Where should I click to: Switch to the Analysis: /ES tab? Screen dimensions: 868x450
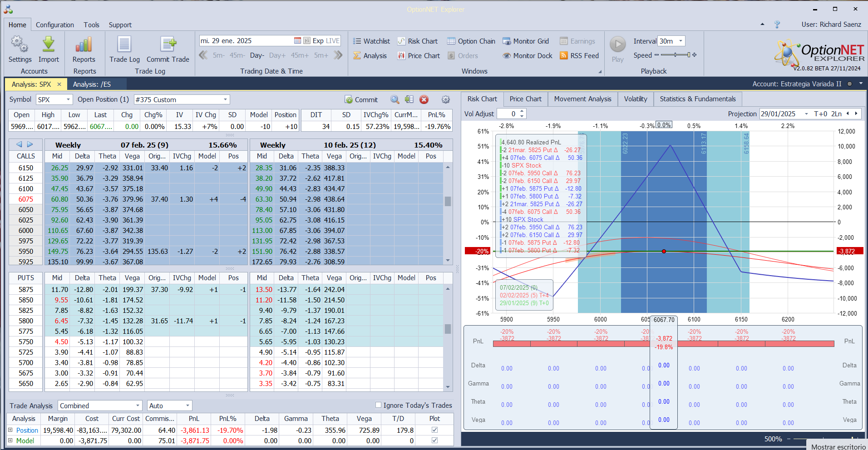point(92,84)
